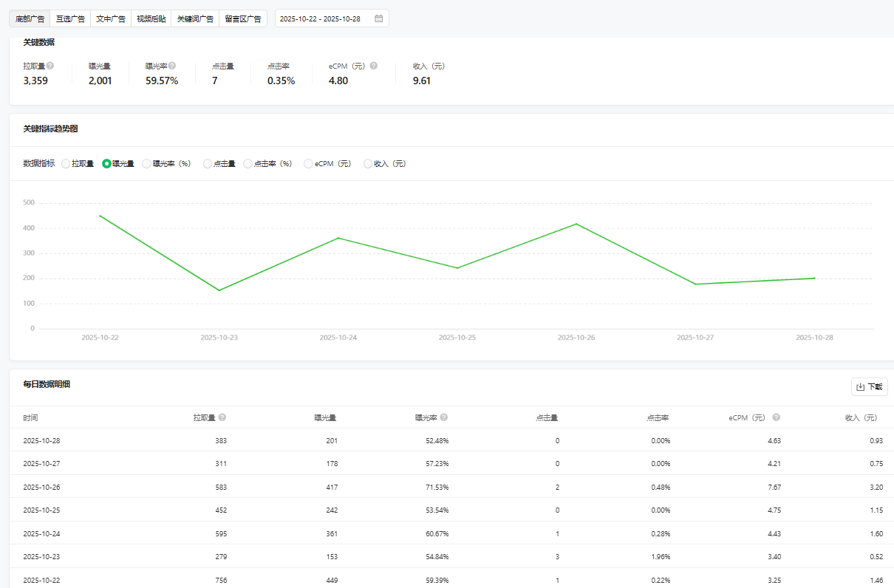Screen dimensions: 894x588
Task: Click help icon beside 拉取量 in key data
Action: [50, 66]
